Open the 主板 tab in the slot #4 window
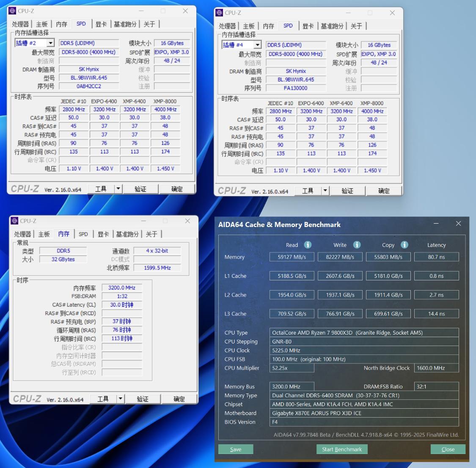This screenshot has height=468, width=476. coord(248,26)
